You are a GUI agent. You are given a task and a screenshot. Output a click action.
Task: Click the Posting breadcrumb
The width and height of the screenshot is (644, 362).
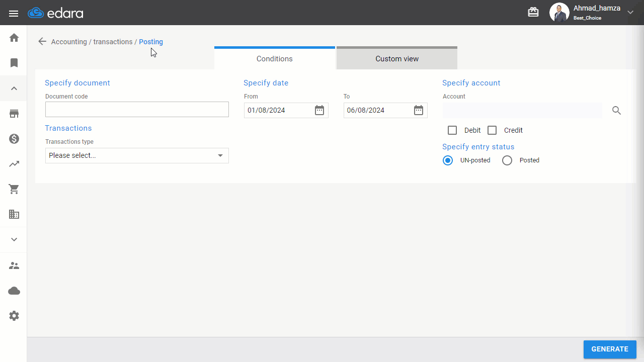[151, 42]
